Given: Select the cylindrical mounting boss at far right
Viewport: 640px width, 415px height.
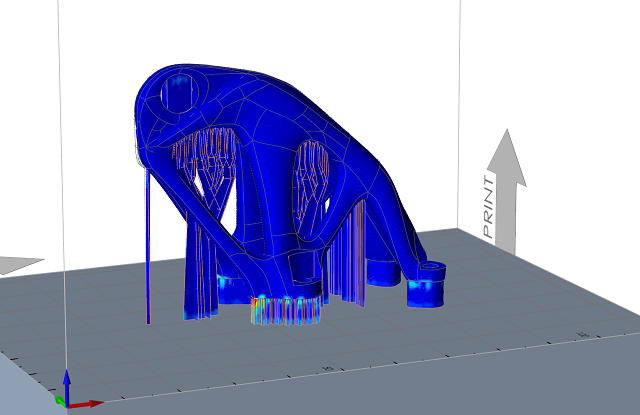Looking at the screenshot, I should pos(432,273).
